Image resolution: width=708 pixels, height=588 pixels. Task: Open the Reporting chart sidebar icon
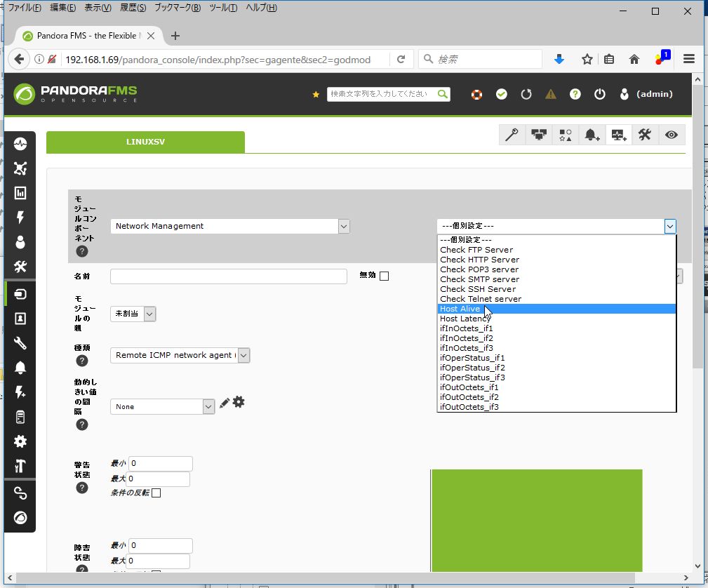20,193
